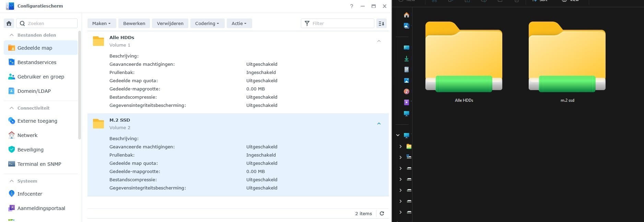The width and height of the screenshot is (644, 222).
Task: Open Terminal en SNMP
Action: pyautogui.click(x=40, y=164)
